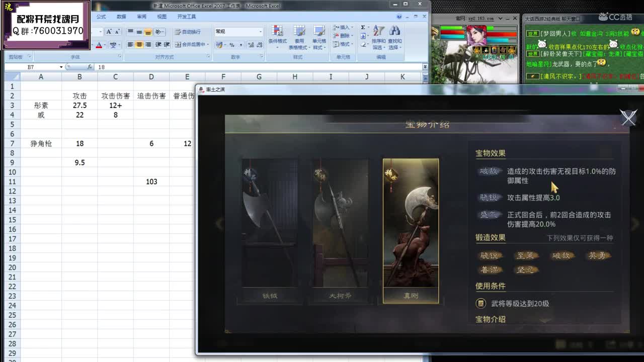The image size is (644, 362).
Task: Expand the formula bar with chevron arrow
Action: 425,67
